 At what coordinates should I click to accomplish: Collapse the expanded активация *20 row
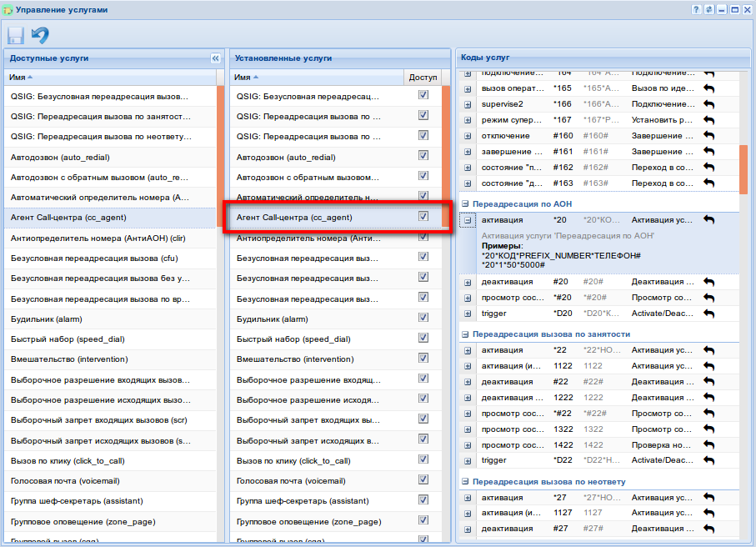(468, 220)
